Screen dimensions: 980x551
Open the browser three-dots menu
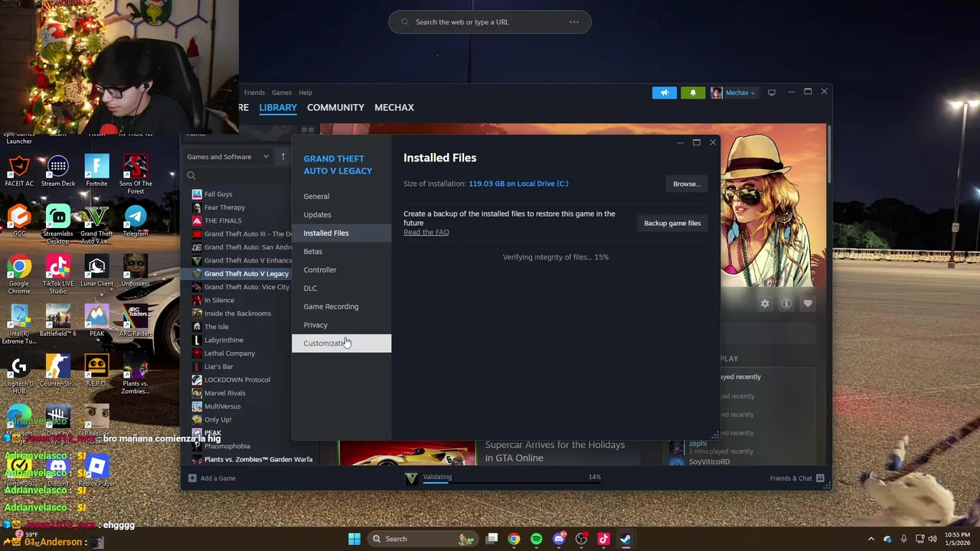(574, 22)
